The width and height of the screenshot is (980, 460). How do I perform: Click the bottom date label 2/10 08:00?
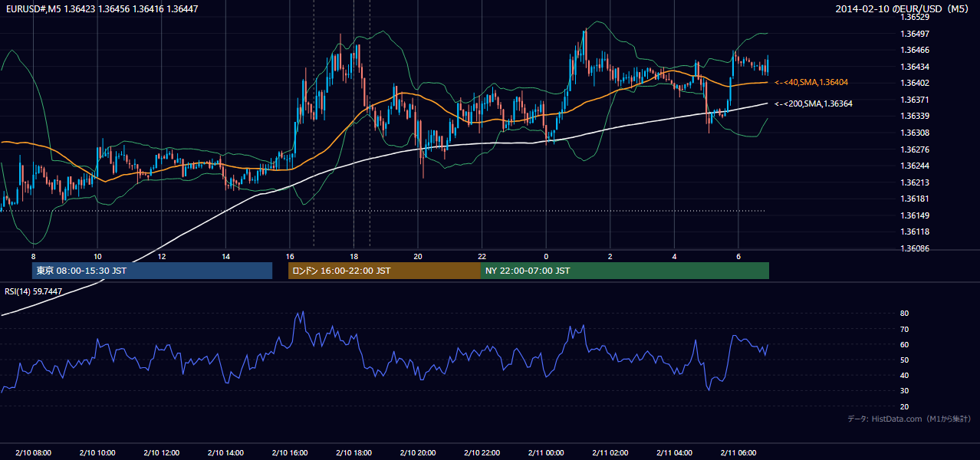click(x=33, y=452)
